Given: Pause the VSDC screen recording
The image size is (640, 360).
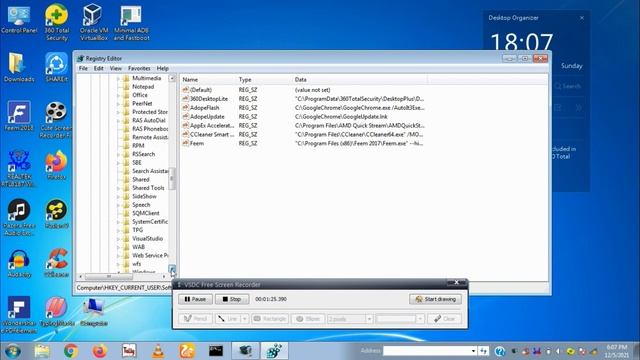Looking at the screenshot, I should point(195,299).
